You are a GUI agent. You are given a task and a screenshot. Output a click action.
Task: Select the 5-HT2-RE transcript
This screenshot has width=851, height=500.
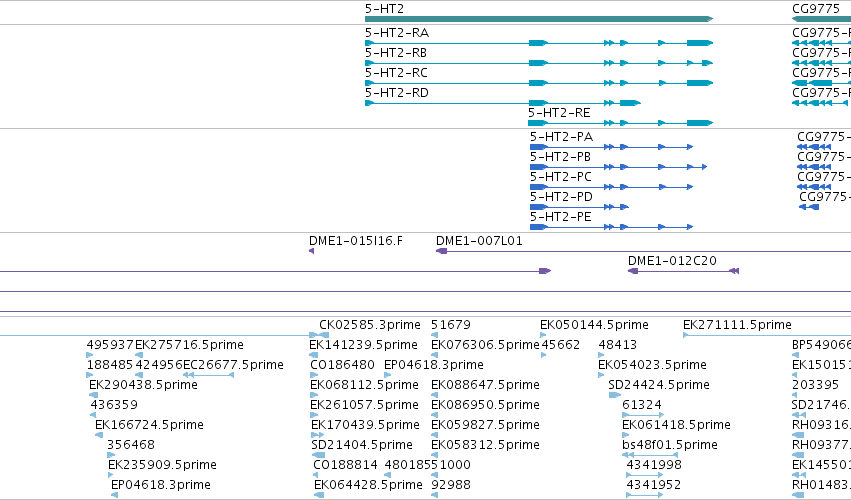(x=620, y=123)
